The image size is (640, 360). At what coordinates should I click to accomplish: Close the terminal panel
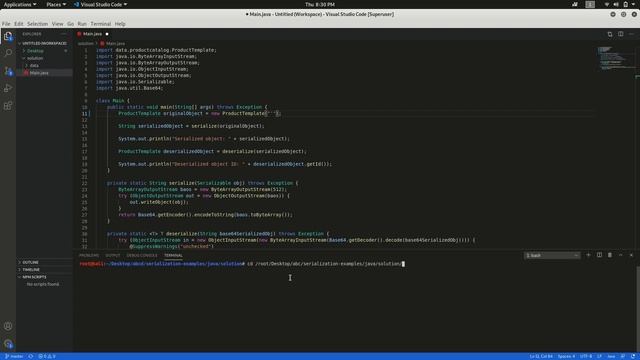click(x=631, y=255)
